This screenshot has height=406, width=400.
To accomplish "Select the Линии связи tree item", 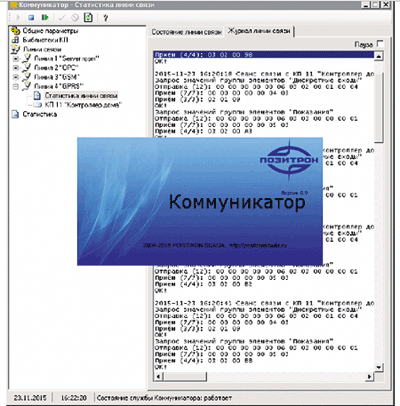I will pyautogui.click(x=42, y=49).
